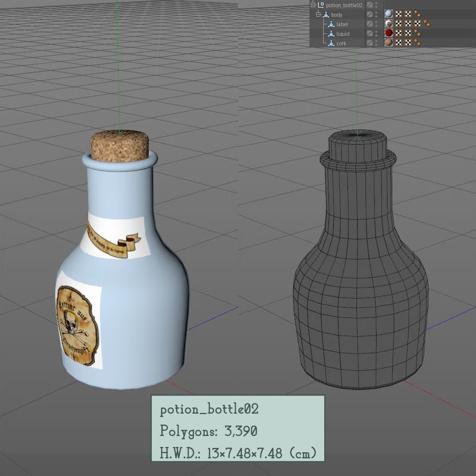Select the body polygon object icon
Image resolution: width=476 pixels, height=476 pixels.
tap(326, 14)
